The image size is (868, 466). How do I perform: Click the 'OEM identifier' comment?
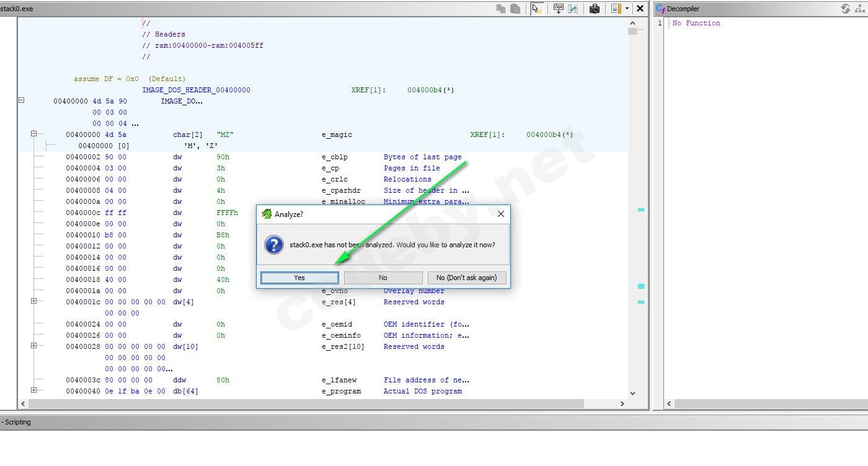coord(427,324)
